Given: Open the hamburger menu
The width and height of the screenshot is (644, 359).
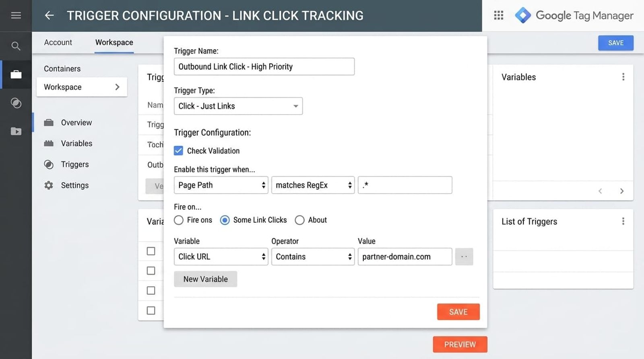Looking at the screenshot, I should pos(16,15).
